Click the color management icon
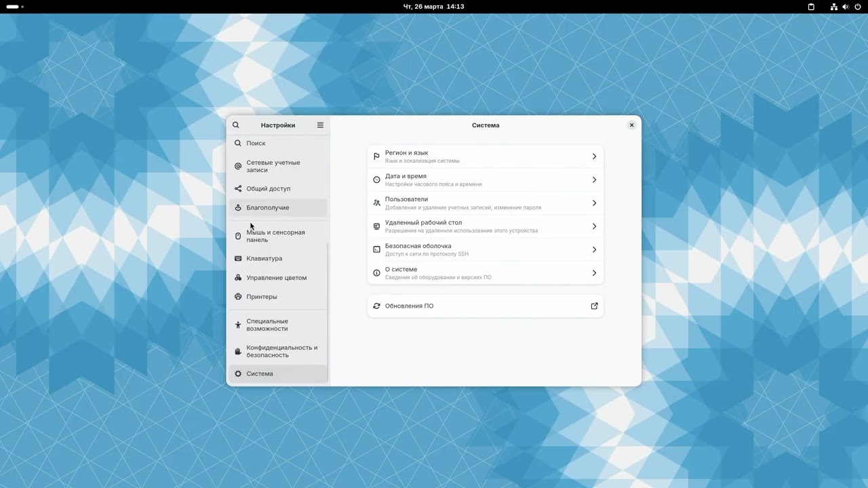The width and height of the screenshot is (868, 488). click(238, 277)
